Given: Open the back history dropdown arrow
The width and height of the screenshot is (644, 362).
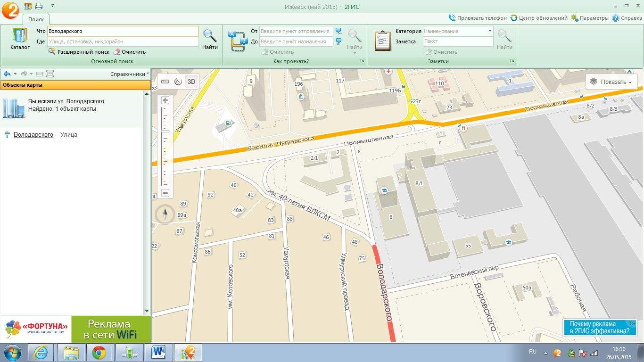Looking at the screenshot, I should tap(15, 74).
